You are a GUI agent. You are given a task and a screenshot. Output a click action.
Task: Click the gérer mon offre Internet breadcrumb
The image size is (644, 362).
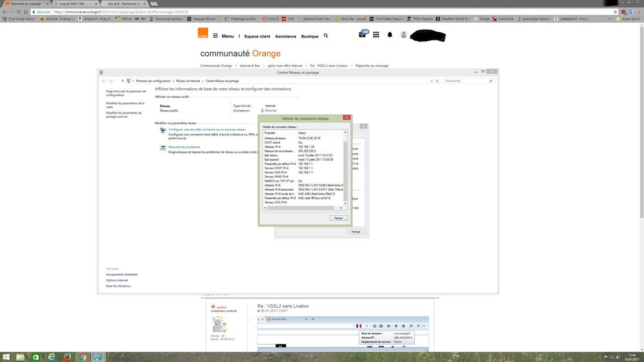(285, 66)
